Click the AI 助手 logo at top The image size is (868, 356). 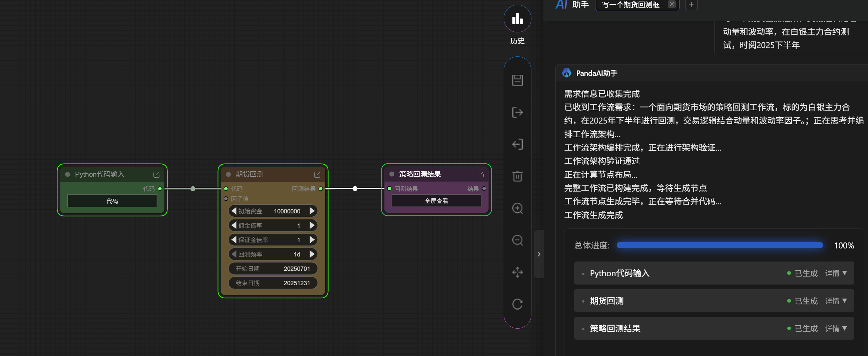tap(572, 5)
